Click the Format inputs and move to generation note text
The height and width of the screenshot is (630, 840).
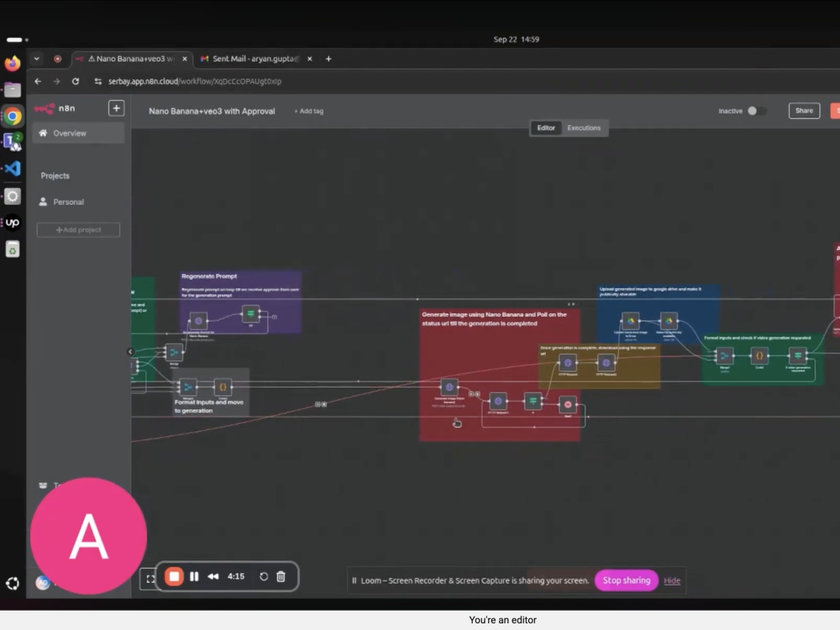(x=209, y=406)
